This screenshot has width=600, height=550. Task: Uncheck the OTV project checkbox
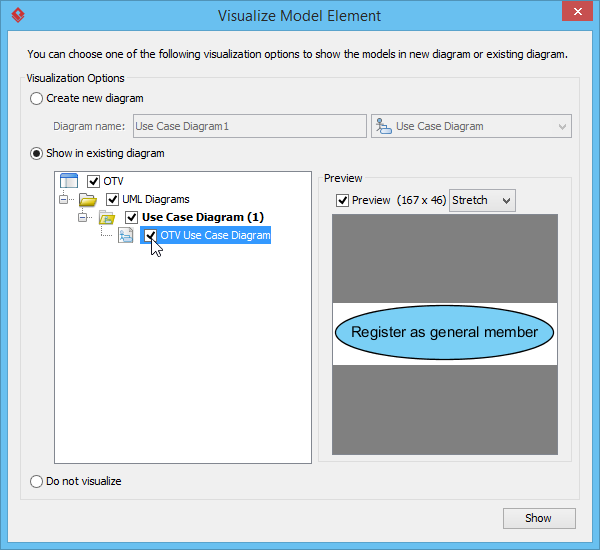(x=93, y=181)
